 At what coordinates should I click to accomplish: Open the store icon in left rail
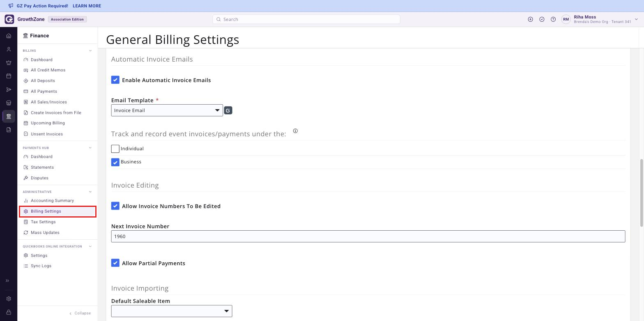9,103
